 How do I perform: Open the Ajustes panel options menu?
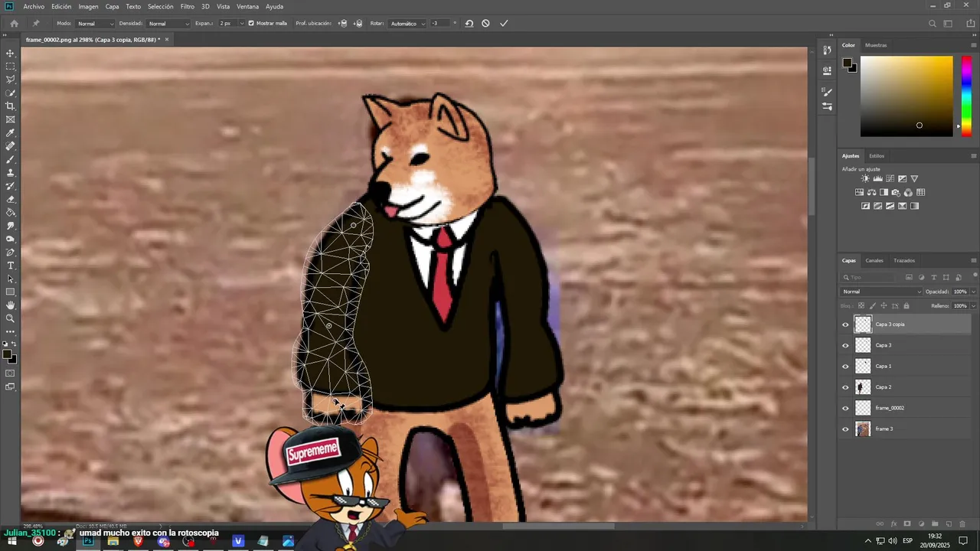pos(973,155)
